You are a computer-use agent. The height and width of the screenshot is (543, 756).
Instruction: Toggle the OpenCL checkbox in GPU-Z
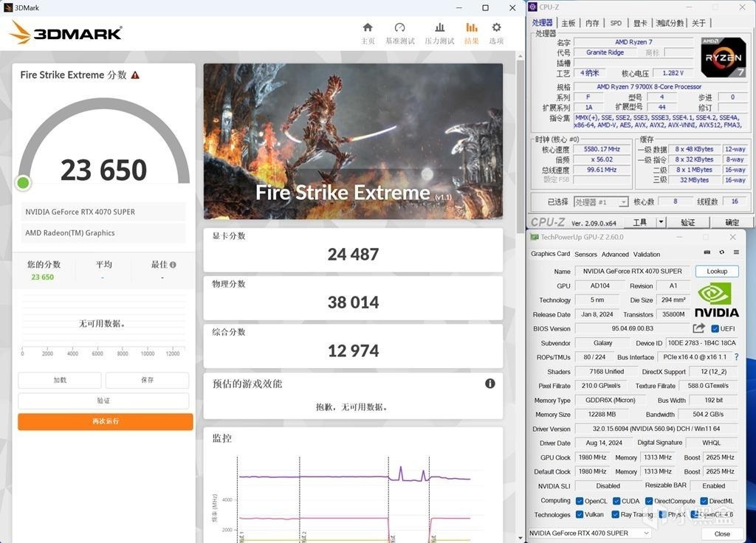580,501
